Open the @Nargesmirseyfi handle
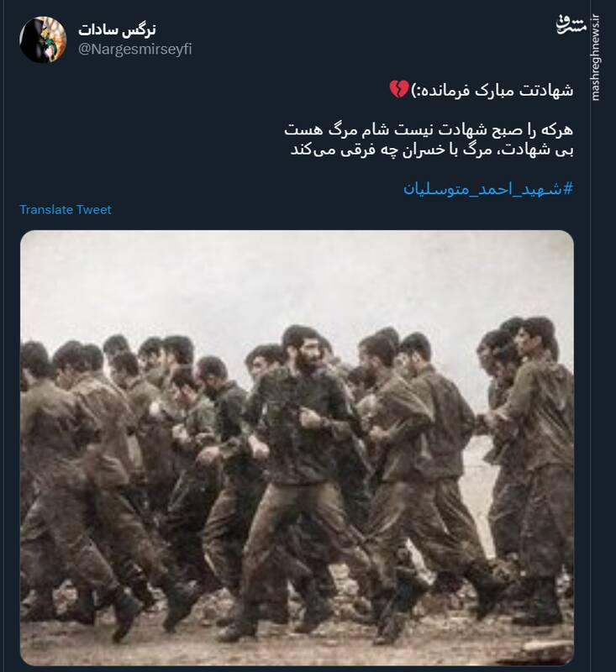Viewport: 616px width, 672px height. click(135, 50)
